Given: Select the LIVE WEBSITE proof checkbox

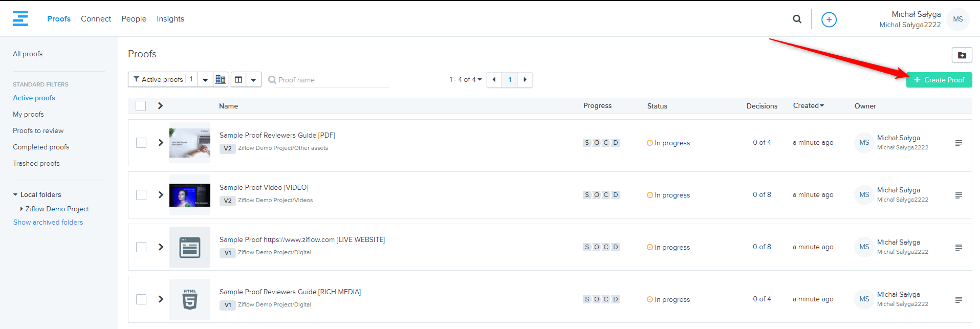Looking at the screenshot, I should pos(141,247).
